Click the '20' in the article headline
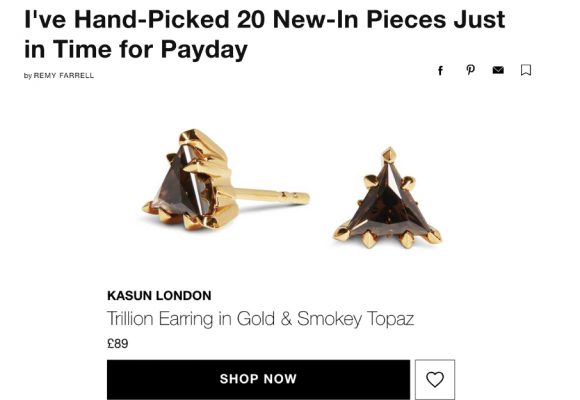The height and width of the screenshot is (400, 580). tap(251, 20)
